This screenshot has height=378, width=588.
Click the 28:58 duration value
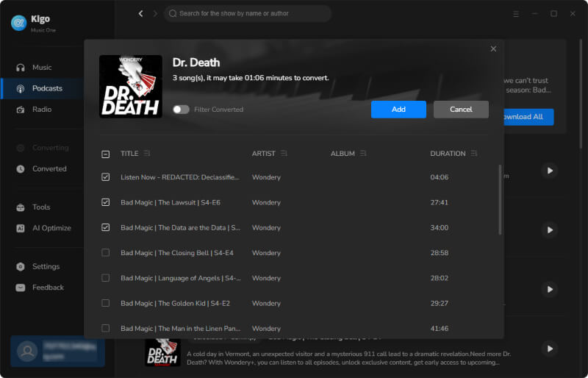point(439,253)
